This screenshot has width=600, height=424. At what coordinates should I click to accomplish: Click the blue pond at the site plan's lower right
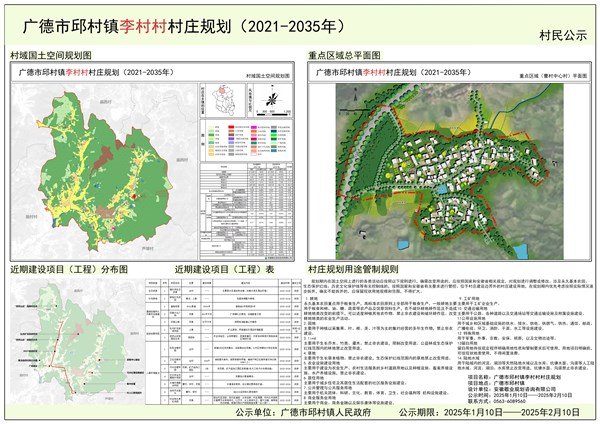pyautogui.click(x=520, y=251)
